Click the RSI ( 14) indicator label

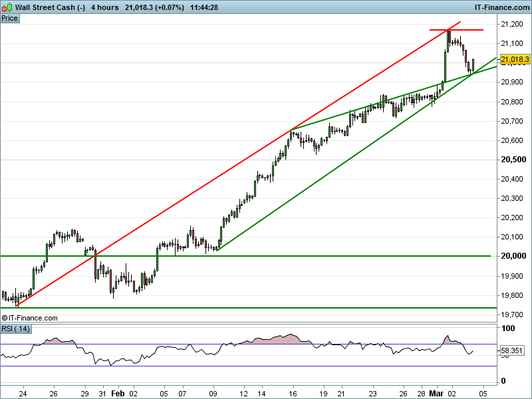click(15, 329)
